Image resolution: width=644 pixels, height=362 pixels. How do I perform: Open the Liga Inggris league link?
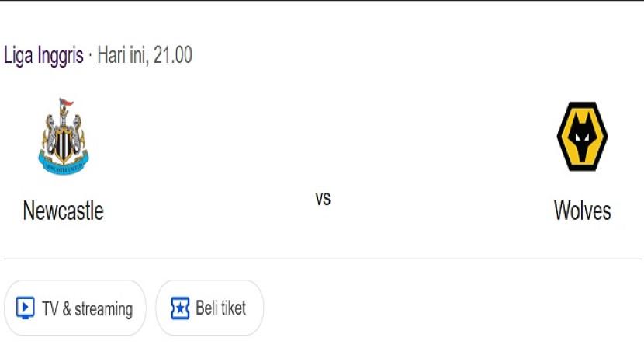pos(43,56)
